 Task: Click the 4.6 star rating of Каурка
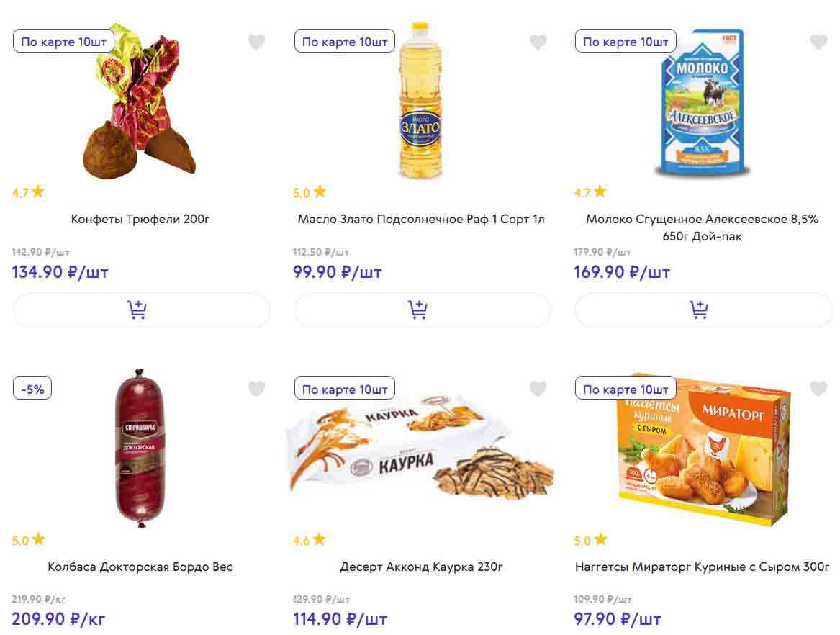(x=309, y=540)
